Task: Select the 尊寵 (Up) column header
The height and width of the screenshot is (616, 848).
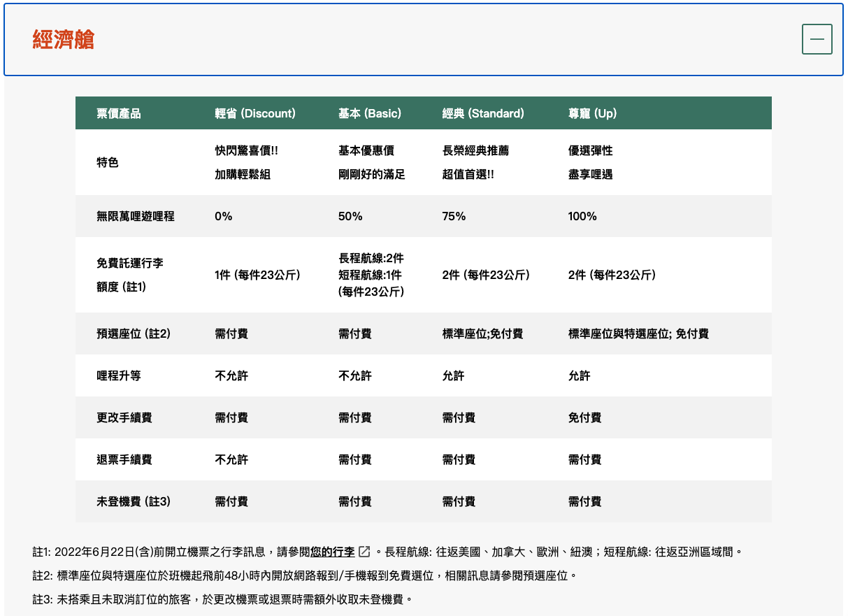Action: click(x=593, y=113)
